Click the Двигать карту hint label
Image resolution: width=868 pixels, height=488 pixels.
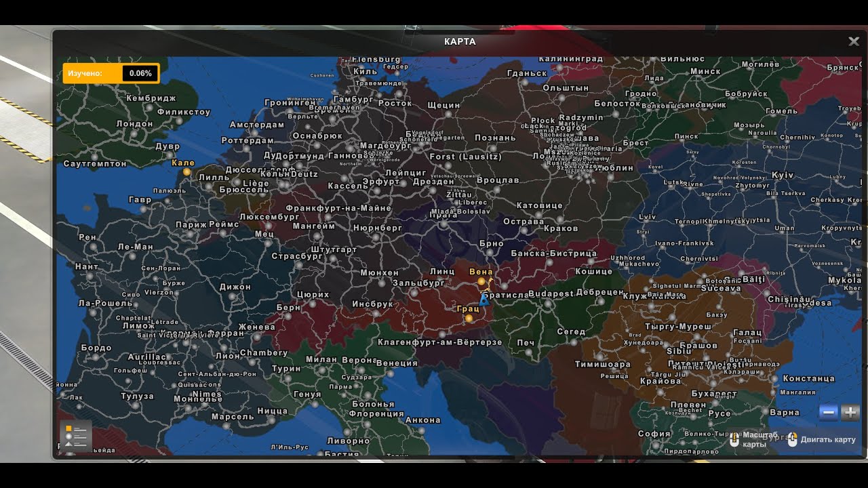click(x=828, y=439)
